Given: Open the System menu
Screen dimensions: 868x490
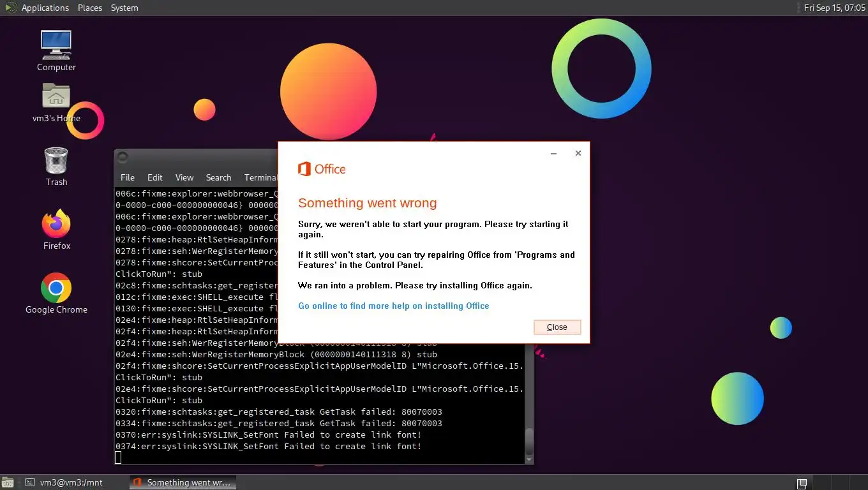Looking at the screenshot, I should coord(124,8).
